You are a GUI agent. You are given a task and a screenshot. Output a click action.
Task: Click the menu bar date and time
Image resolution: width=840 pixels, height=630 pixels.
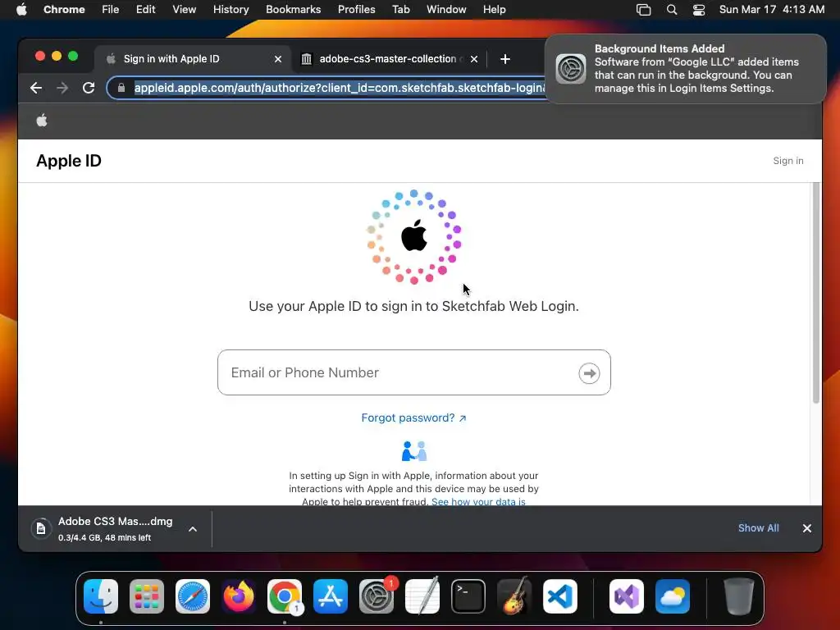point(771,10)
